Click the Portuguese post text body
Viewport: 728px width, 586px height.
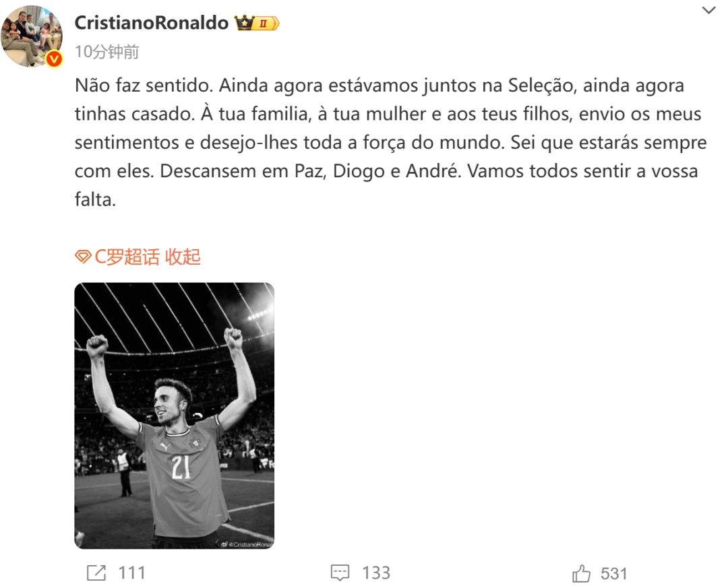[x=390, y=142]
